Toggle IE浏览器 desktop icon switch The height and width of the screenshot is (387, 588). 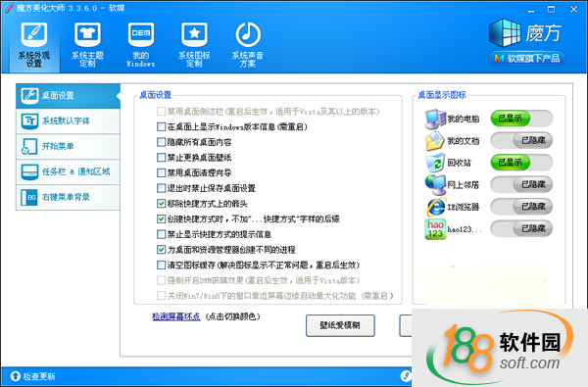click(521, 207)
